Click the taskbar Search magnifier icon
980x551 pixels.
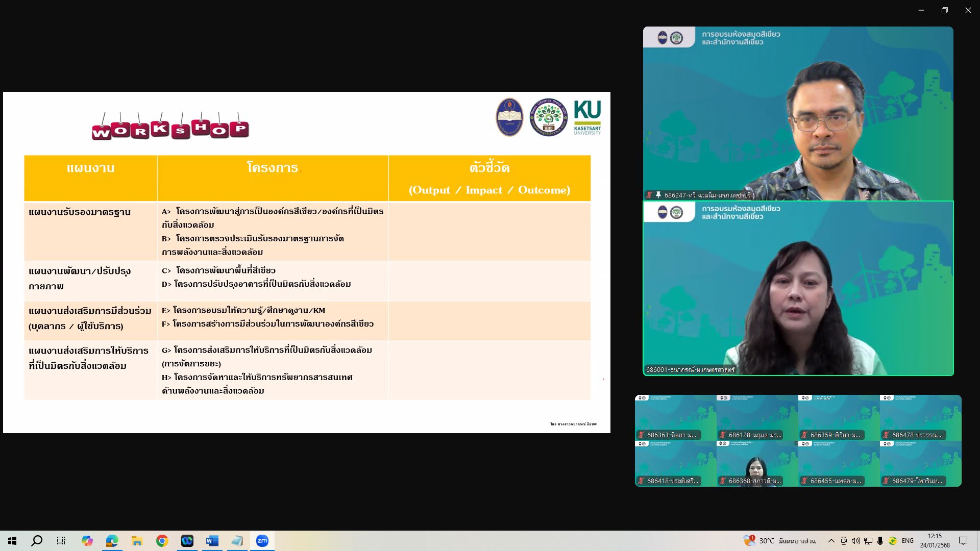(37, 541)
